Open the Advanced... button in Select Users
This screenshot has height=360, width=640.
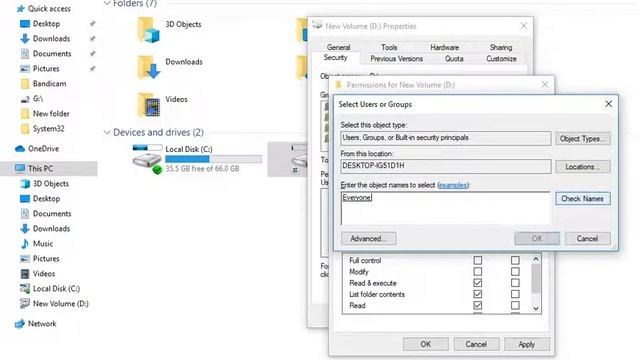click(x=368, y=239)
